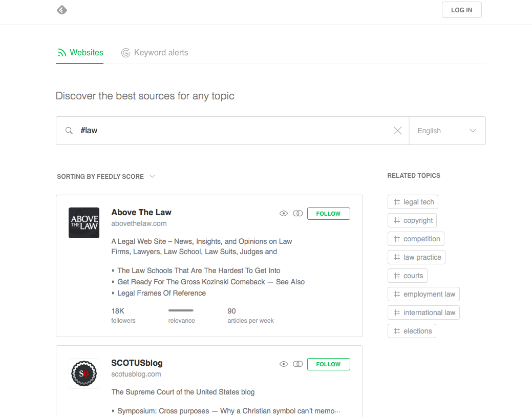Open article Gross Kozinski Comeback
This screenshot has height=417, width=532.
coord(211,282)
